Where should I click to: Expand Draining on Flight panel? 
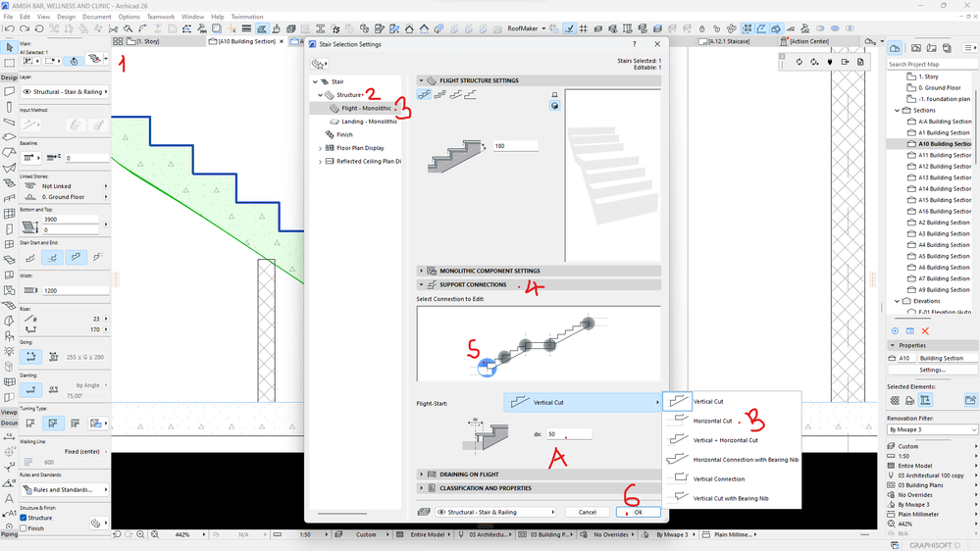pos(421,475)
